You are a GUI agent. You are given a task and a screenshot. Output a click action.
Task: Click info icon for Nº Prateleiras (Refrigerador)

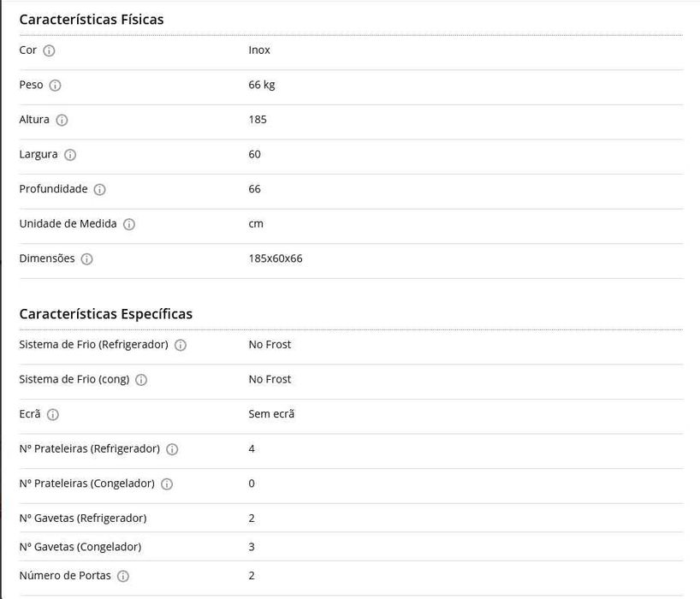pyautogui.click(x=172, y=449)
